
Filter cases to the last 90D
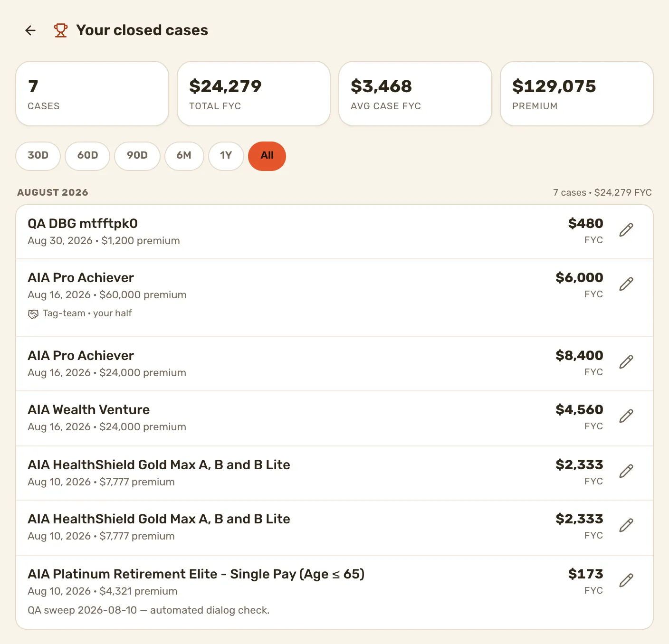(x=137, y=156)
